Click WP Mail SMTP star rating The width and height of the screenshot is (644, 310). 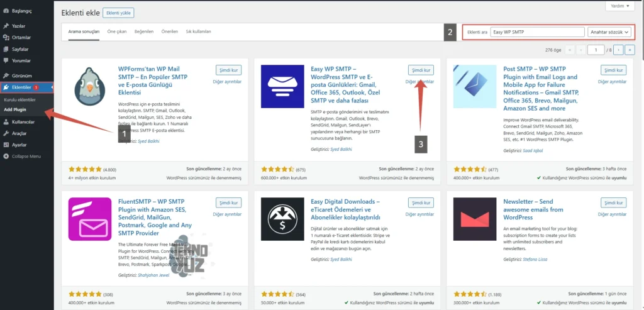point(85,169)
